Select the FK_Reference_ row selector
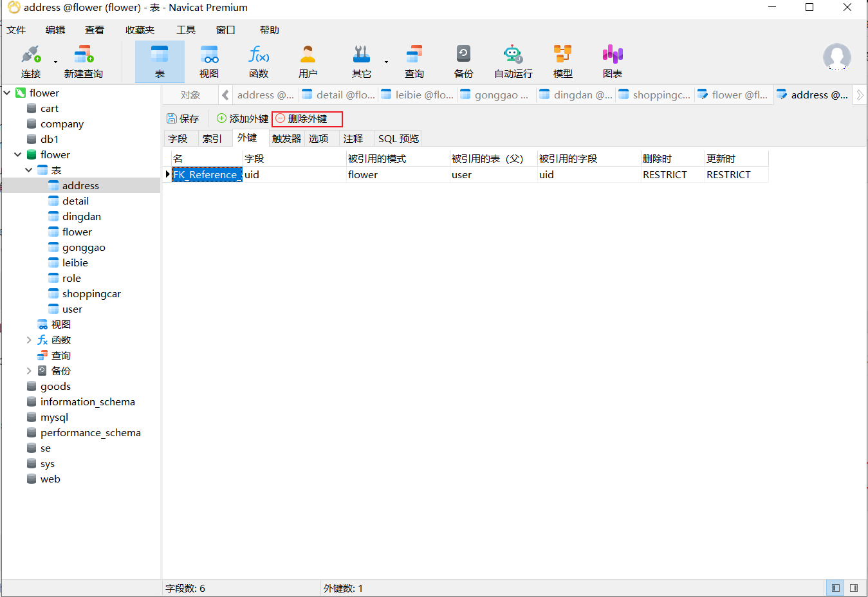The width and height of the screenshot is (868, 597). (167, 174)
